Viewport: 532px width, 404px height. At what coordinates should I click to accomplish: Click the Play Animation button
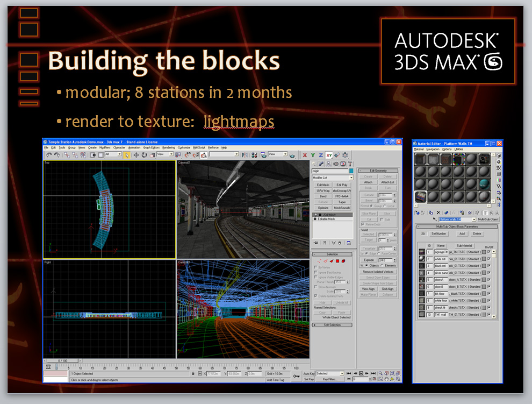point(361,373)
